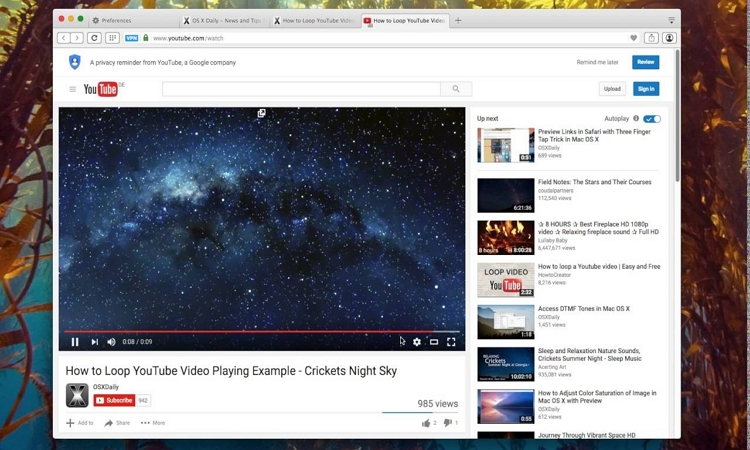Click the page vertical scrollbar
Viewport: 750px width, 450px height.
(x=677, y=115)
